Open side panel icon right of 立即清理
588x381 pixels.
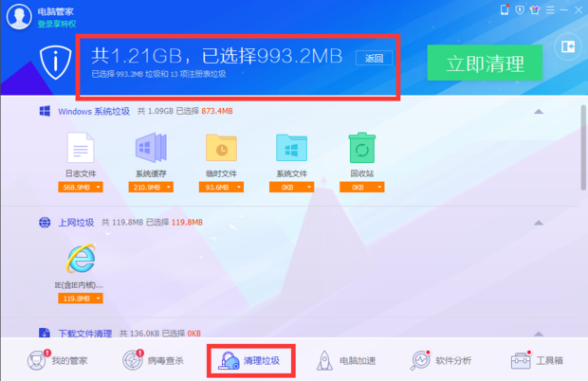[x=568, y=46]
